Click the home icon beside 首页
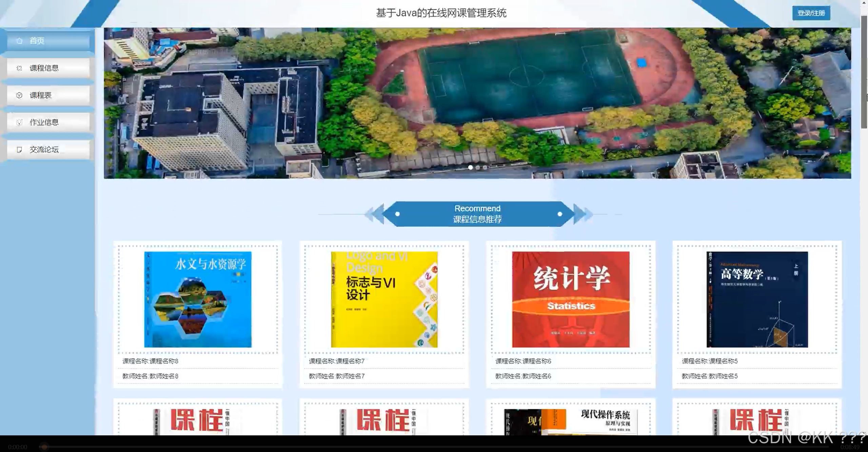Screen dimensions: 868x452 tap(19, 41)
